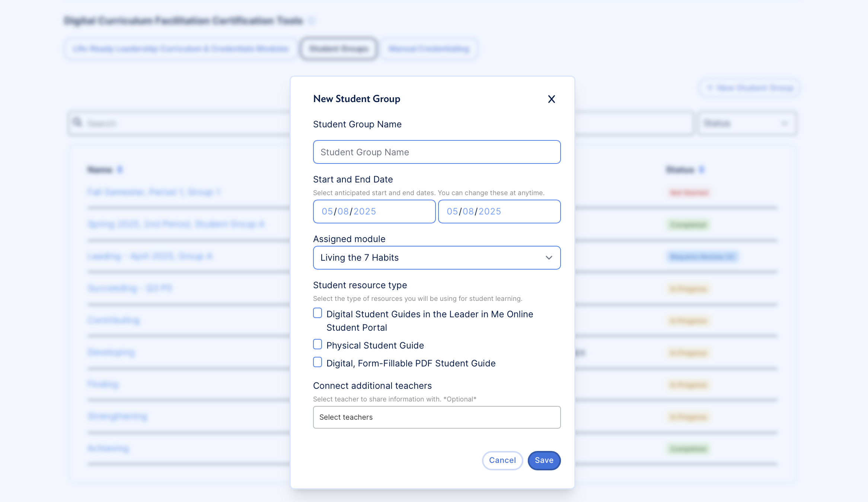Close the New Student Group dialog
This screenshot has width=868, height=502.
coord(551,99)
